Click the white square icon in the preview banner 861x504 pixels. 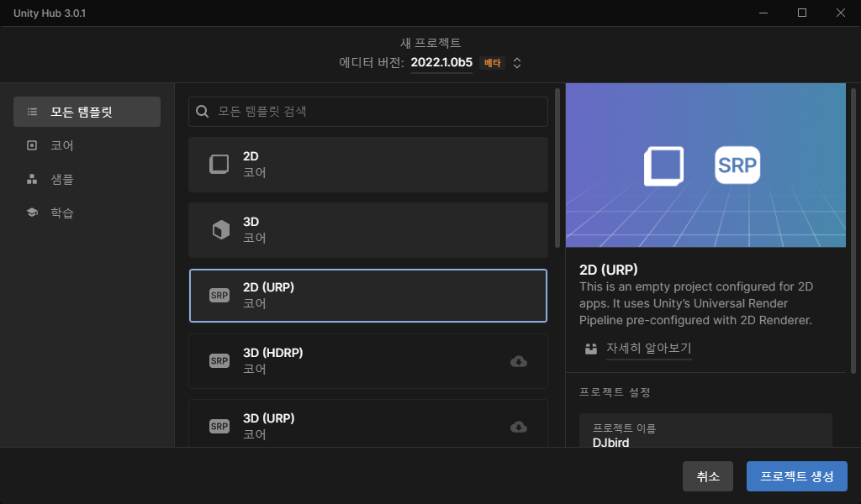tap(664, 165)
